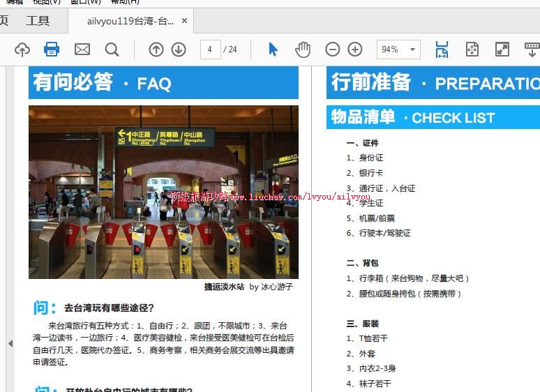Send file via email envelope icon
540x392 pixels.
coord(82,50)
